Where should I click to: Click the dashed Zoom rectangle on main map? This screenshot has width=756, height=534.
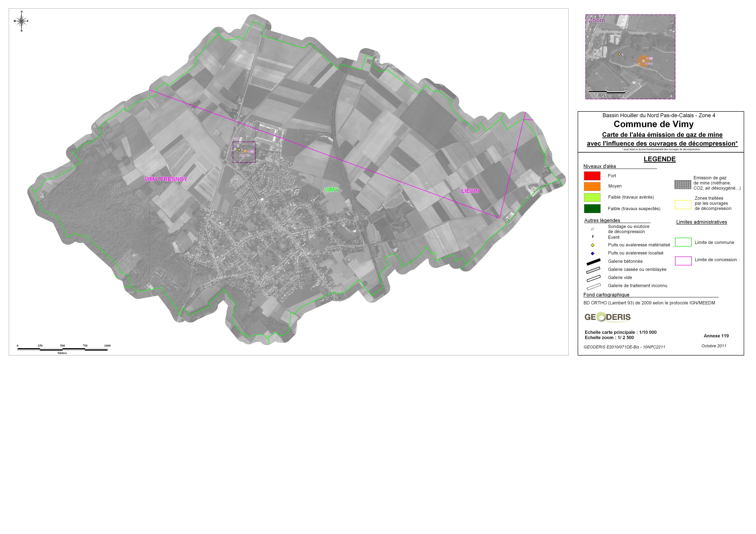[x=244, y=152]
